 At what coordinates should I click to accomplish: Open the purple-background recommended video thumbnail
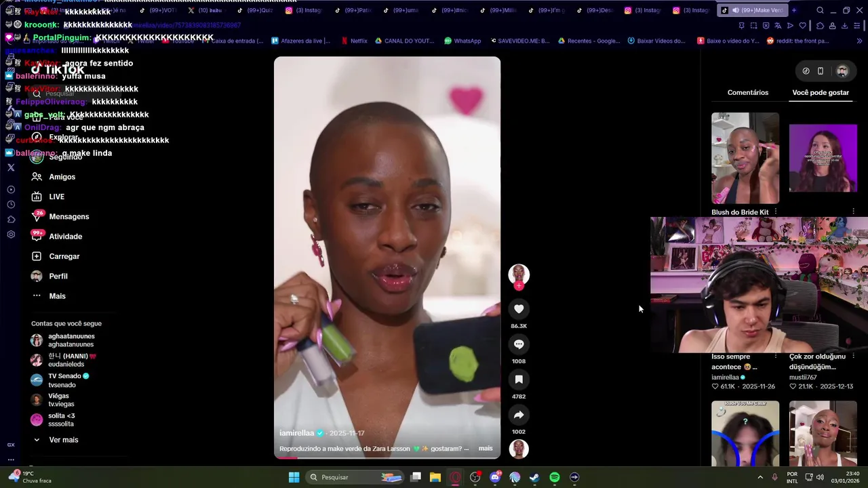(823, 158)
